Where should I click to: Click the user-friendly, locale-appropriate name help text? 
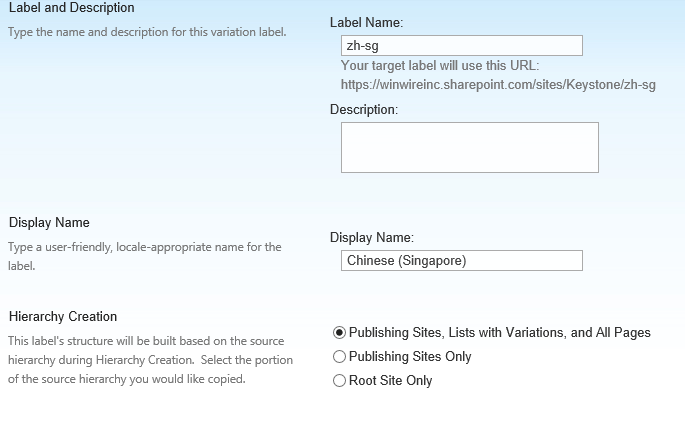point(145,256)
